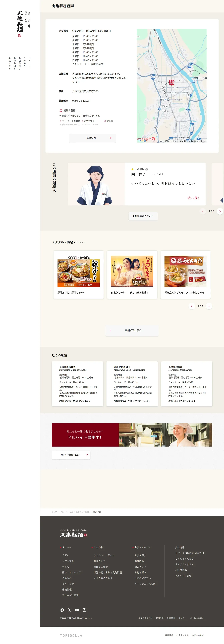Click the お仕事内容に進む button
Image resolution: width=224 pixels, height=644 pixels.
[71, 455]
